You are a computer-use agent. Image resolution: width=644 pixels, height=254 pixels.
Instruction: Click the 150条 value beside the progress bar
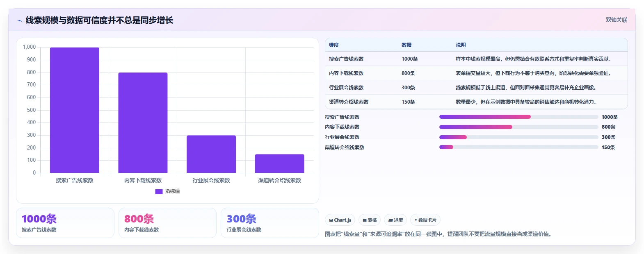click(608, 147)
